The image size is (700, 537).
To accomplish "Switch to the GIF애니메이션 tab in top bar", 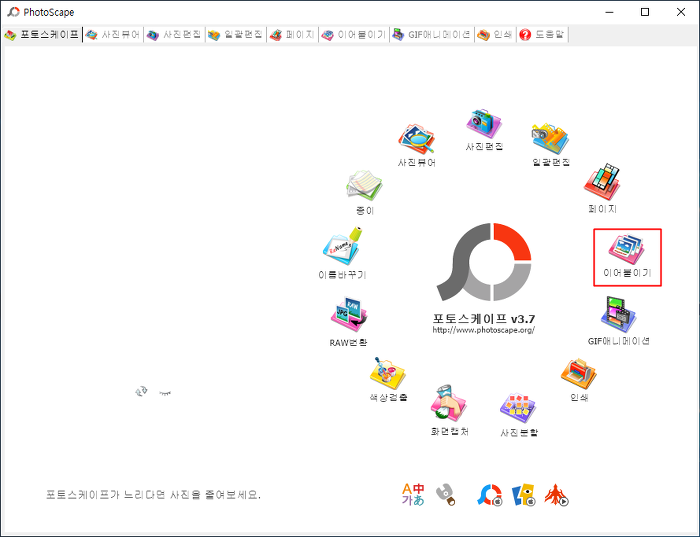I will [x=432, y=34].
